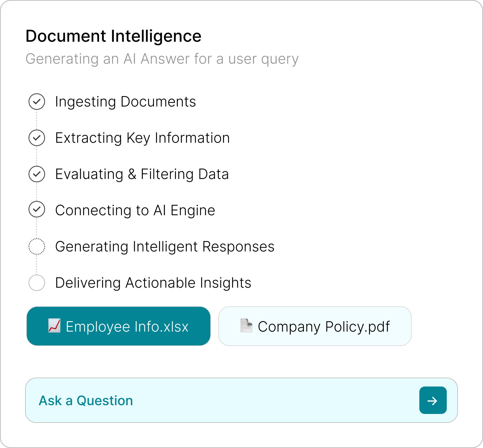Click the dotted circle for Generating Intelligent Responses
Screen dimensions: 483x448
click(x=37, y=247)
